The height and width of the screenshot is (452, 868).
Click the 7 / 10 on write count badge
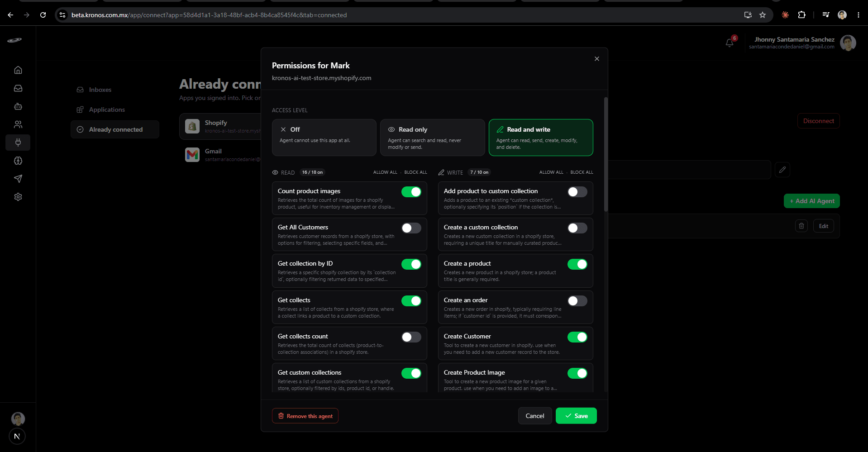(x=479, y=172)
